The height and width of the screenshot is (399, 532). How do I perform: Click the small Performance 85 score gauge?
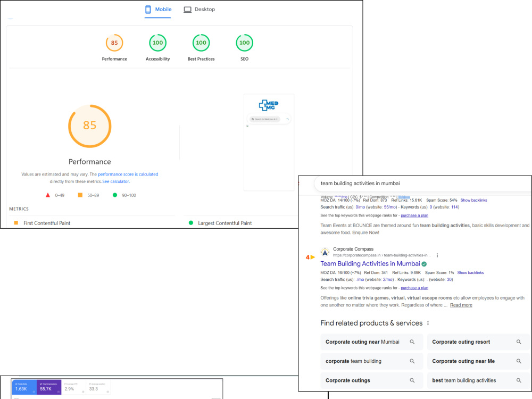coord(114,43)
